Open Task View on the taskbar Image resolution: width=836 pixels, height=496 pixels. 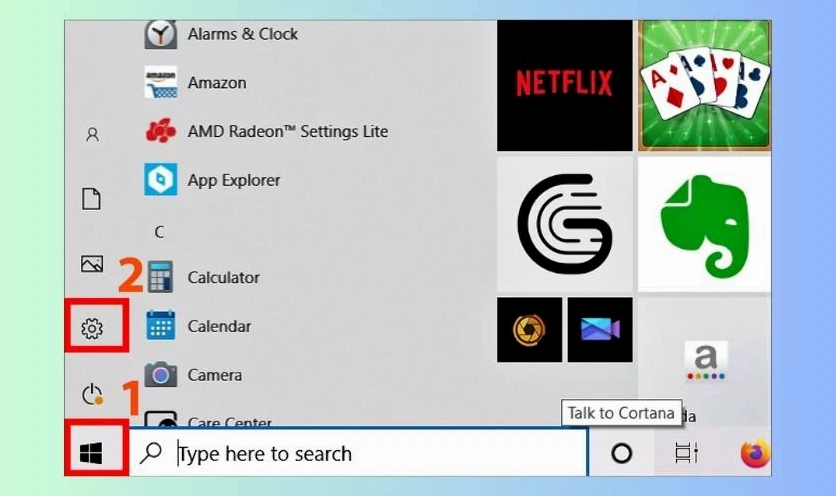(x=686, y=453)
